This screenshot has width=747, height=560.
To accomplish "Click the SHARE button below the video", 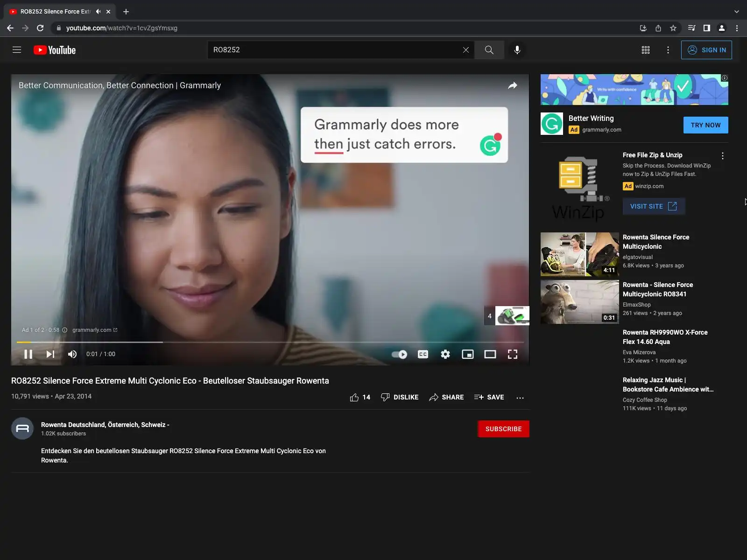I will (446, 397).
